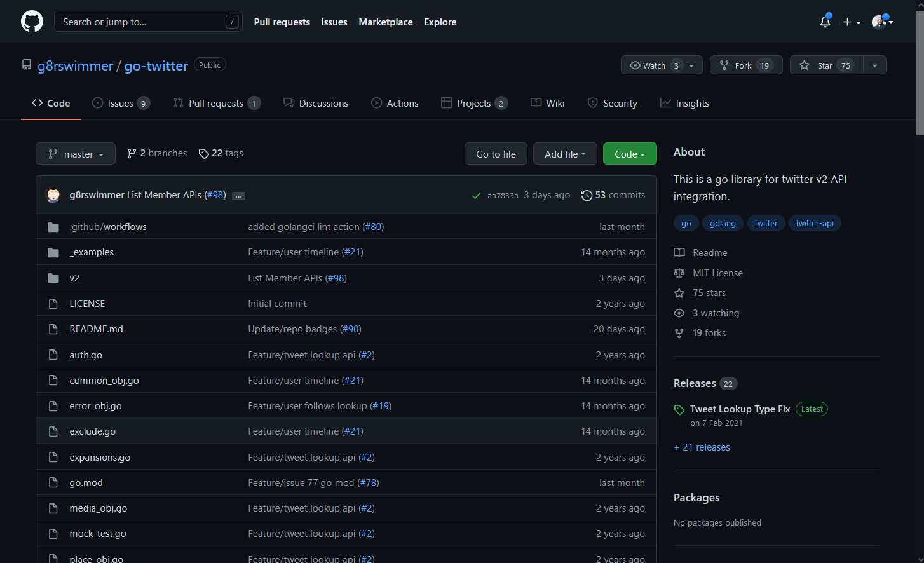The image size is (924, 563).
Task: Expand the commit message ellipsis
Action: 238,196
